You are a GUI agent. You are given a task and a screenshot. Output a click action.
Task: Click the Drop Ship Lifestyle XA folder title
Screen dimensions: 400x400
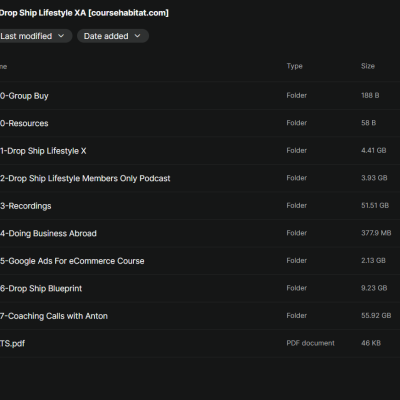tap(84, 13)
